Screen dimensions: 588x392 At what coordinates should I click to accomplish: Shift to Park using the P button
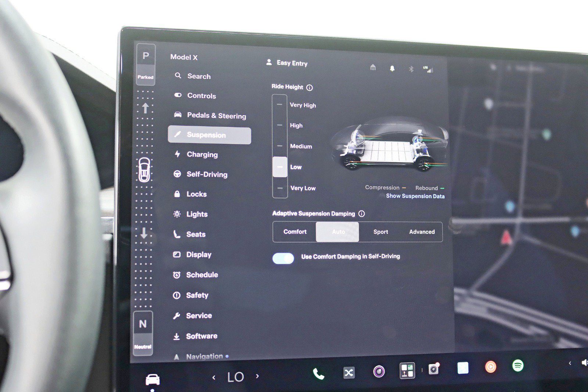coord(146,64)
